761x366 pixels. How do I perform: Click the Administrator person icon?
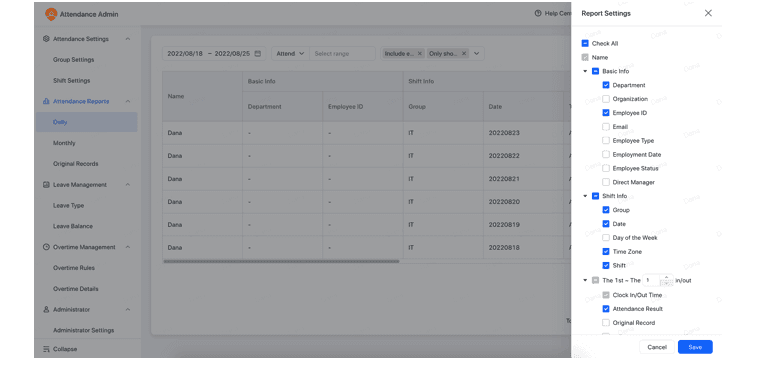tap(46, 309)
